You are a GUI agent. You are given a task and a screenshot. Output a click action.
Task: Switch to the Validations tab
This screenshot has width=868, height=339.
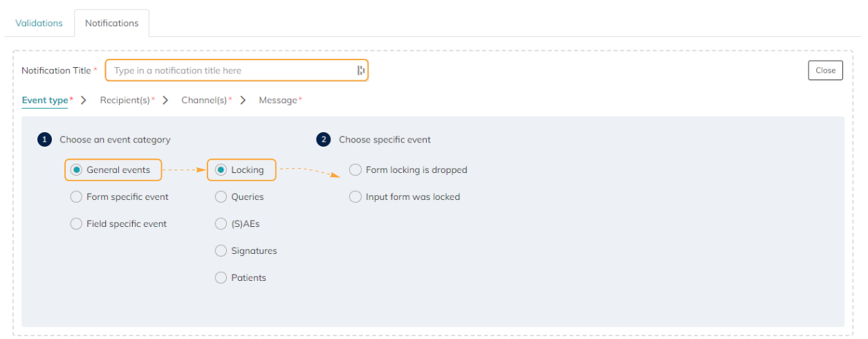(x=39, y=23)
